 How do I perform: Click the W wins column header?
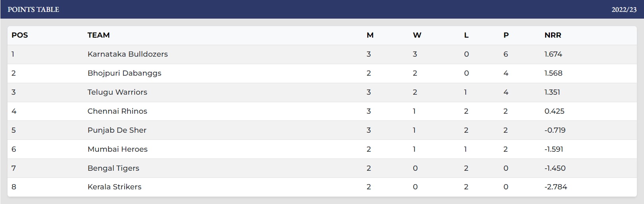(417, 35)
